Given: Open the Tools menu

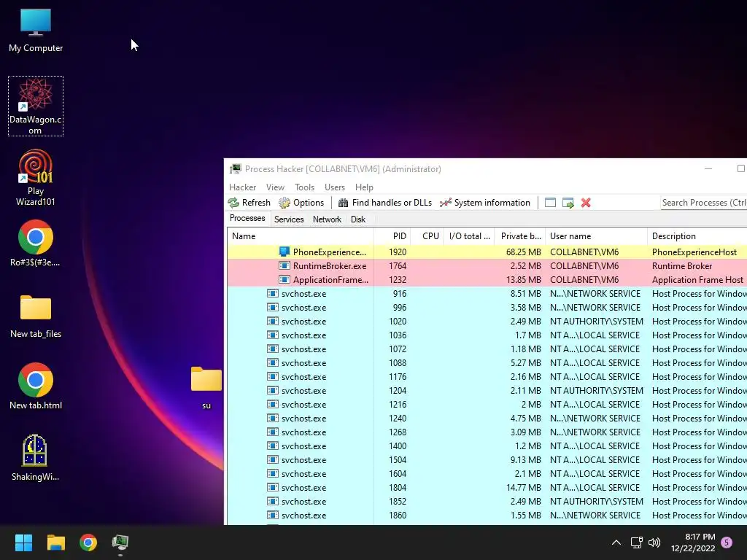Looking at the screenshot, I should 304,187.
